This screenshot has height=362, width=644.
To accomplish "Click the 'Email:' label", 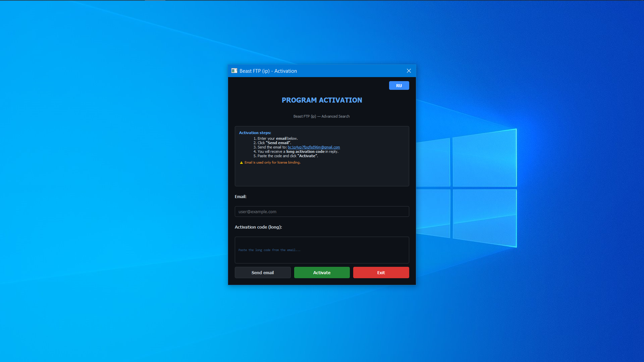I will pyautogui.click(x=240, y=197).
